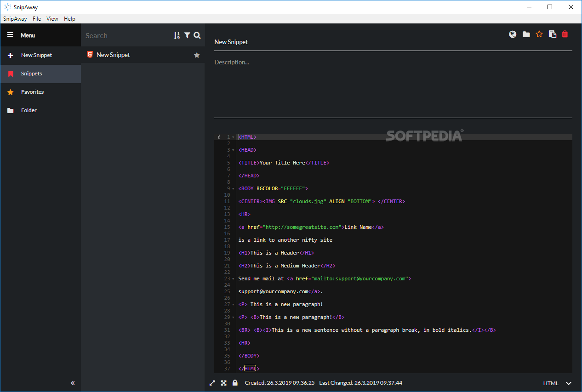This screenshot has width=582, height=392.
Task: Click the HTML5 icon of New Snippet
Action: [90, 55]
